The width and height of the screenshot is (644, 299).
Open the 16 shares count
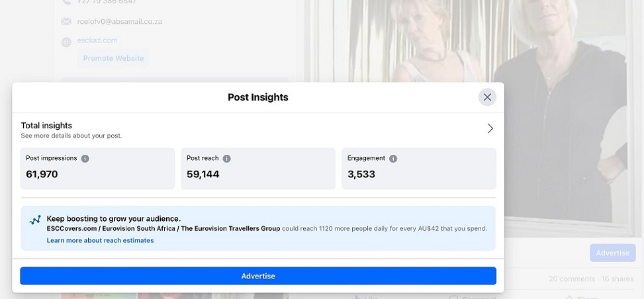[617, 279]
